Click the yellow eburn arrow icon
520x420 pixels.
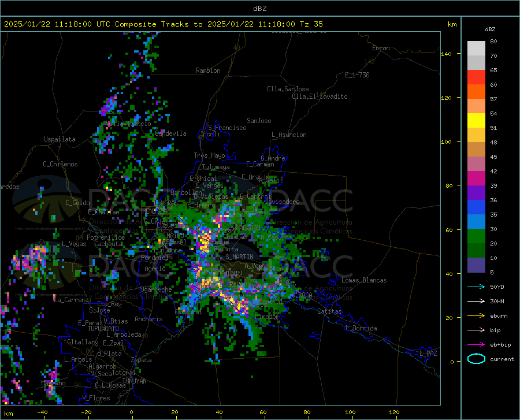click(476, 316)
